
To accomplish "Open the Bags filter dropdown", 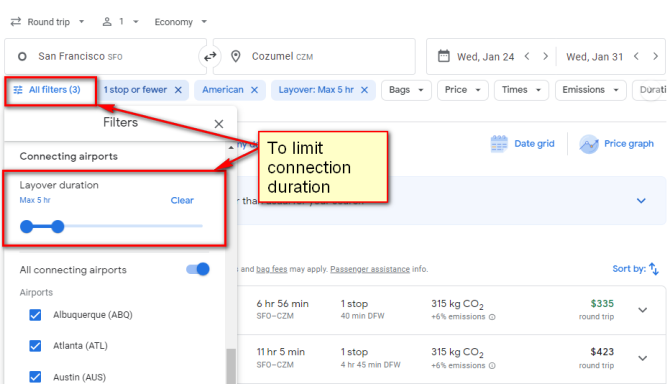I will click(406, 90).
